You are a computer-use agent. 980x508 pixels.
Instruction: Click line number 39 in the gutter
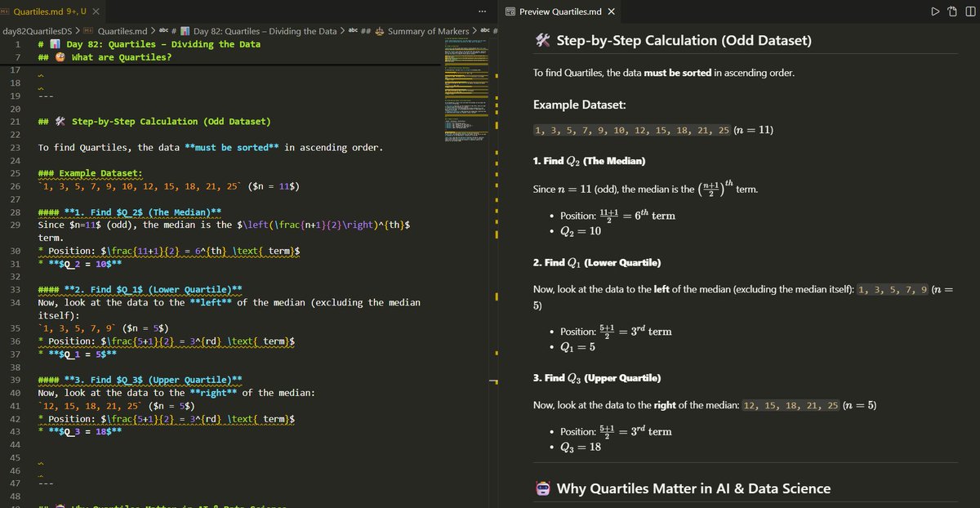click(x=15, y=380)
